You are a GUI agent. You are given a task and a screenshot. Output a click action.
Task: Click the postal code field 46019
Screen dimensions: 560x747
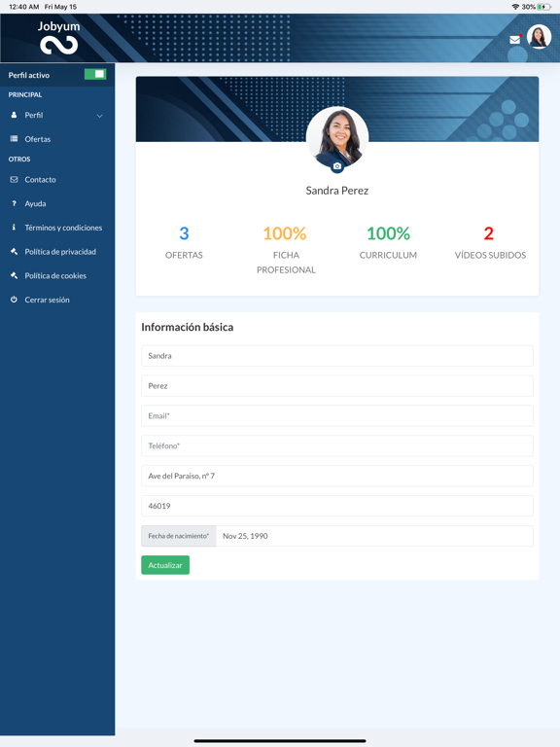(x=337, y=506)
